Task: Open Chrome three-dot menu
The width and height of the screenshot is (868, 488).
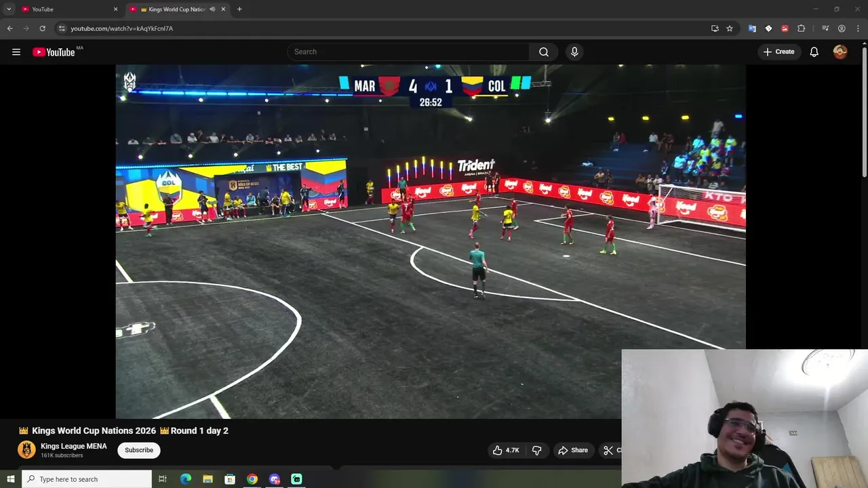Action: (x=858, y=28)
